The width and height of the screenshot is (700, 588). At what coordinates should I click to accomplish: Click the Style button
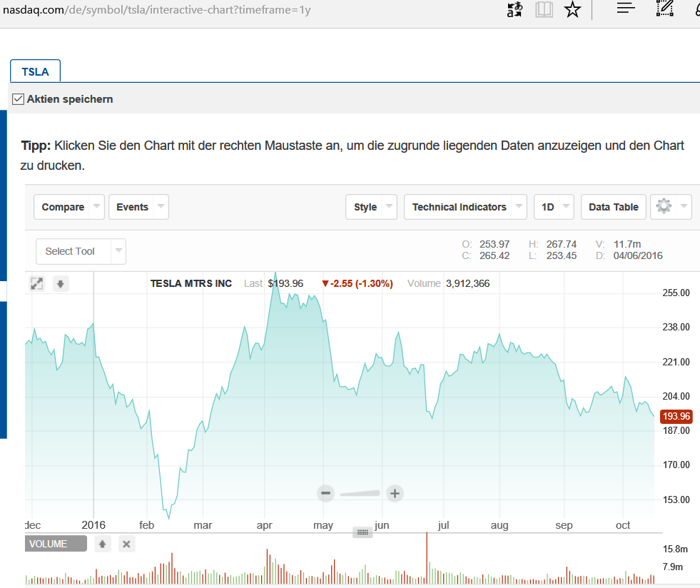365,207
